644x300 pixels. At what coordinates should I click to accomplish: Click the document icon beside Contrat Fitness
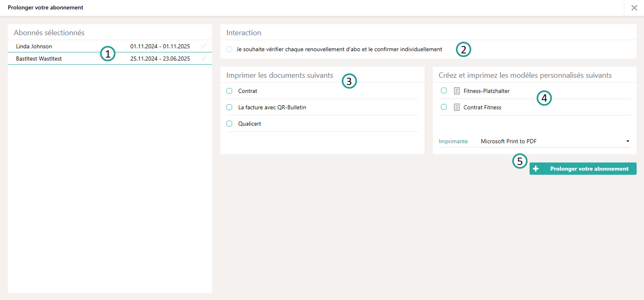click(456, 107)
